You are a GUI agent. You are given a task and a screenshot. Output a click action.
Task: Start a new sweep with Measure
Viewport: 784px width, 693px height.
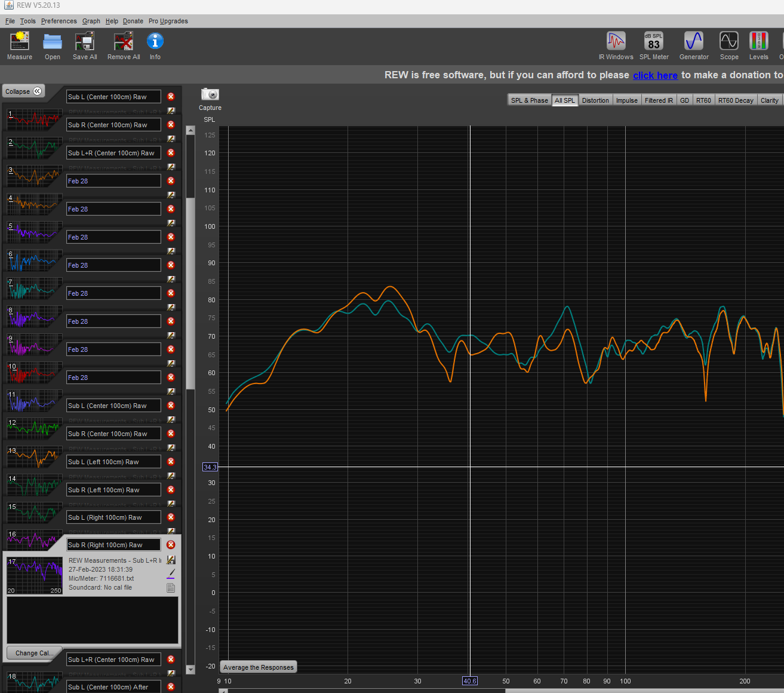click(x=20, y=46)
